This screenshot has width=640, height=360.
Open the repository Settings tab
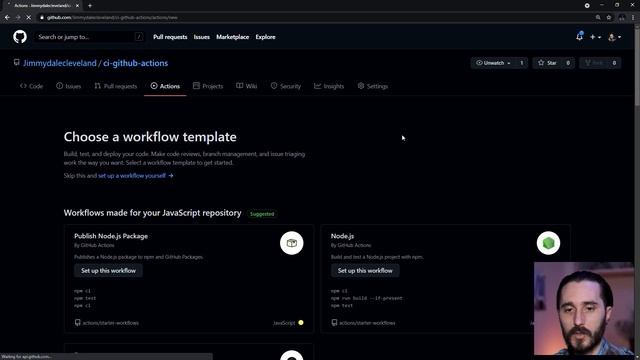click(373, 86)
